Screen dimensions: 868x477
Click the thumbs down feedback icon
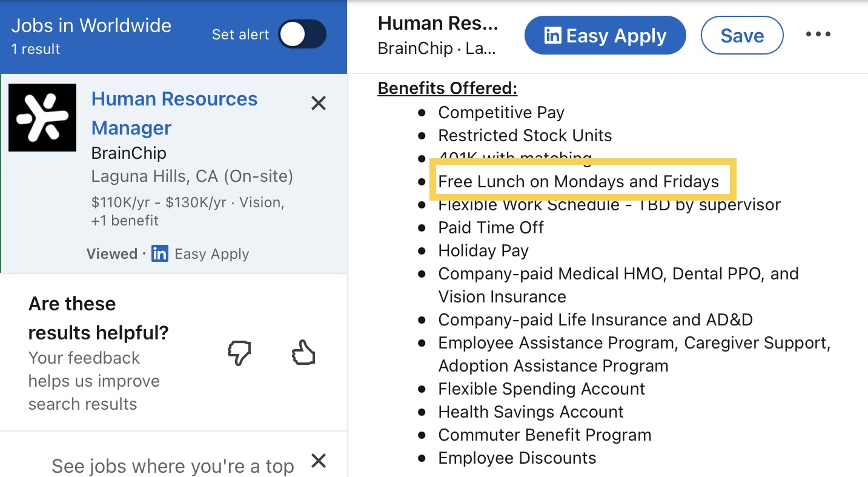(x=239, y=353)
